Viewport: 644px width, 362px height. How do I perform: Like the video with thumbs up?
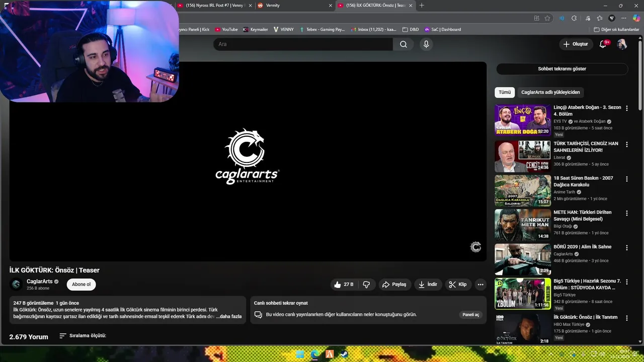click(343, 285)
